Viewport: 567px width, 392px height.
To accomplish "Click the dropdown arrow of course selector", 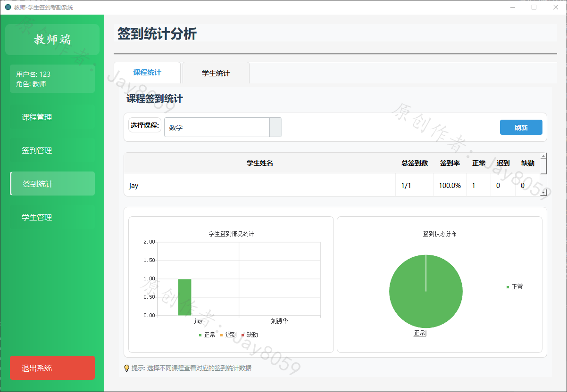I will pos(275,127).
